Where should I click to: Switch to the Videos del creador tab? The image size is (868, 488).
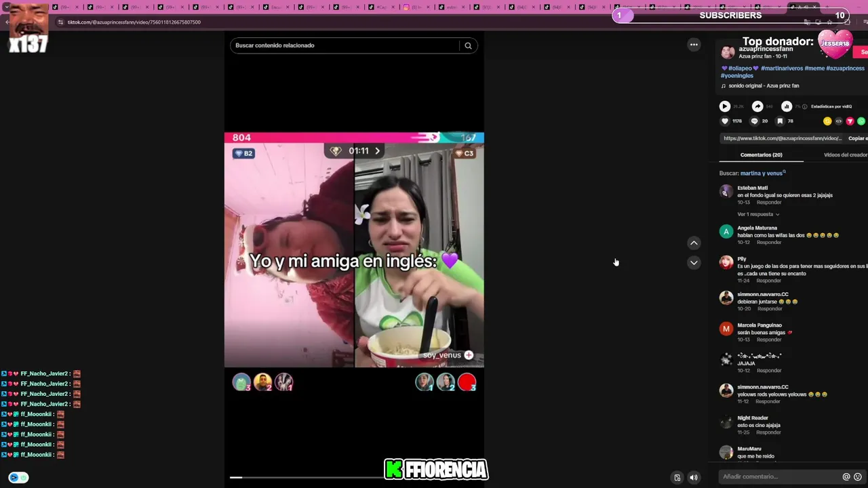(x=846, y=155)
